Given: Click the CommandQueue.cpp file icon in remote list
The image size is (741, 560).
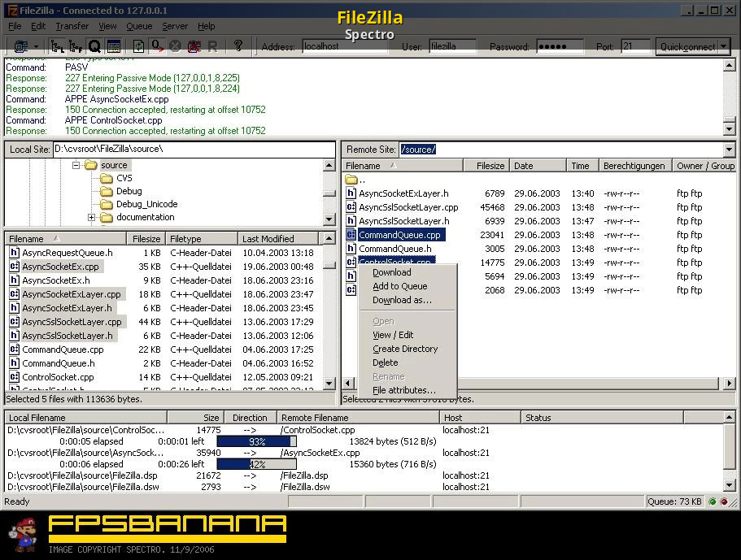Looking at the screenshot, I should click(x=351, y=235).
